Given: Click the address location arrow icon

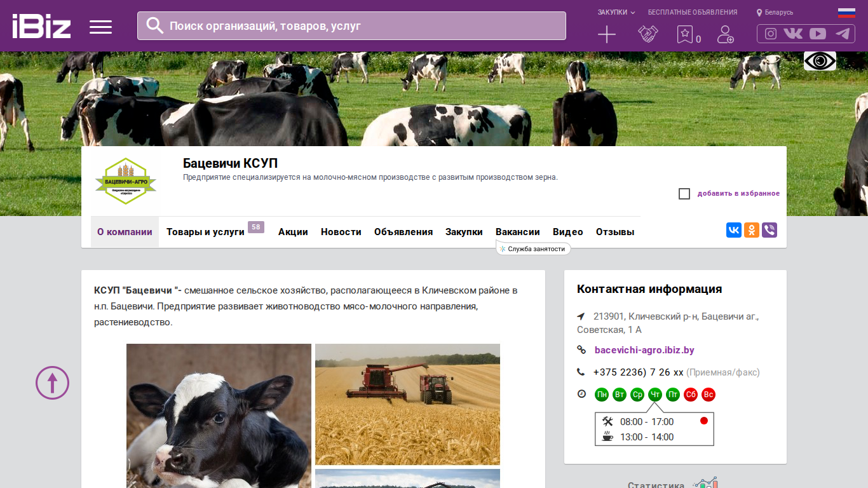Looking at the screenshot, I should click(x=581, y=316).
